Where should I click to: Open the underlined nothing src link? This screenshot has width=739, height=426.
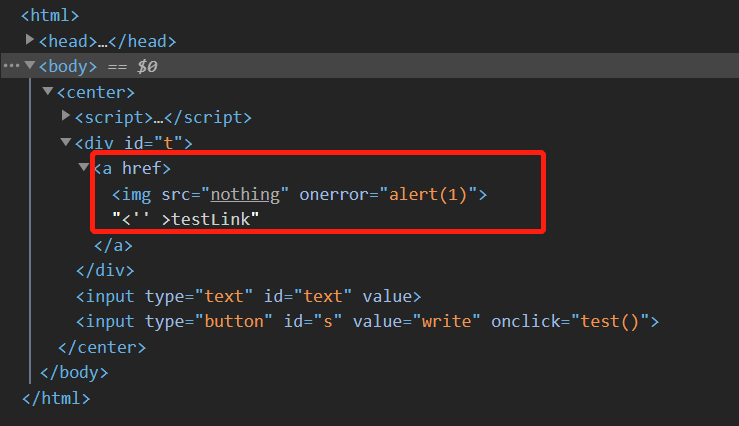point(245,194)
